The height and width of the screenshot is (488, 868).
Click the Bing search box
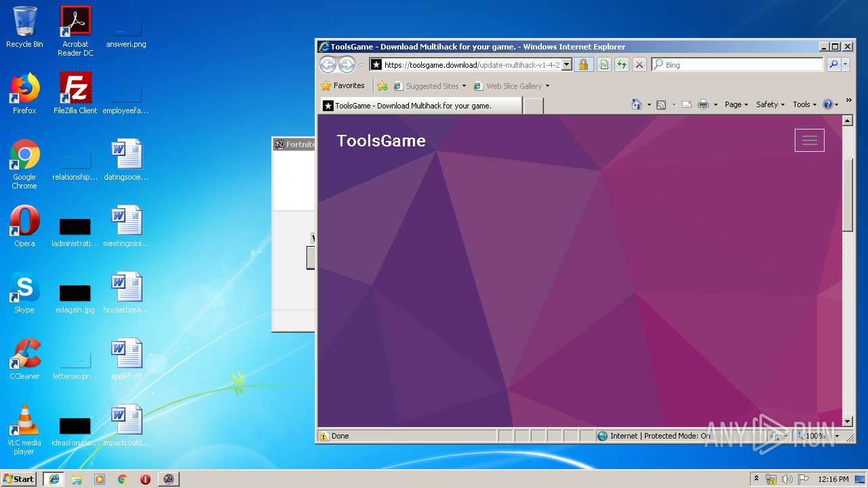pyautogui.click(x=736, y=65)
